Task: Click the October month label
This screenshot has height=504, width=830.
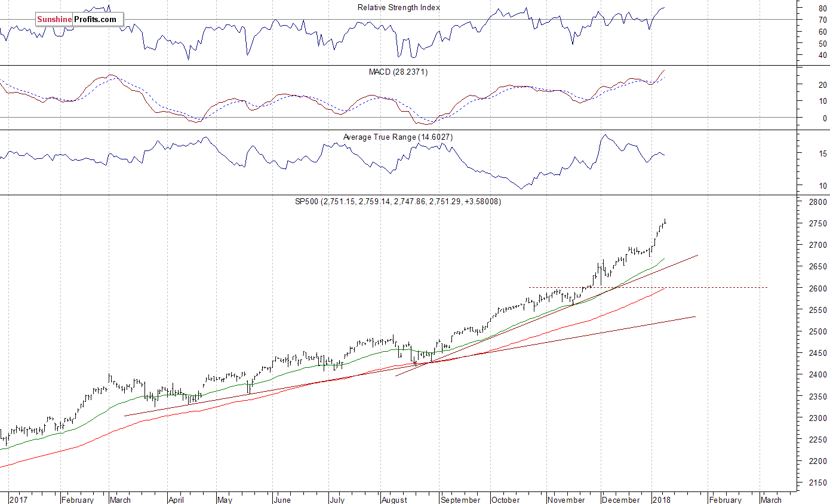Action: click(506, 500)
